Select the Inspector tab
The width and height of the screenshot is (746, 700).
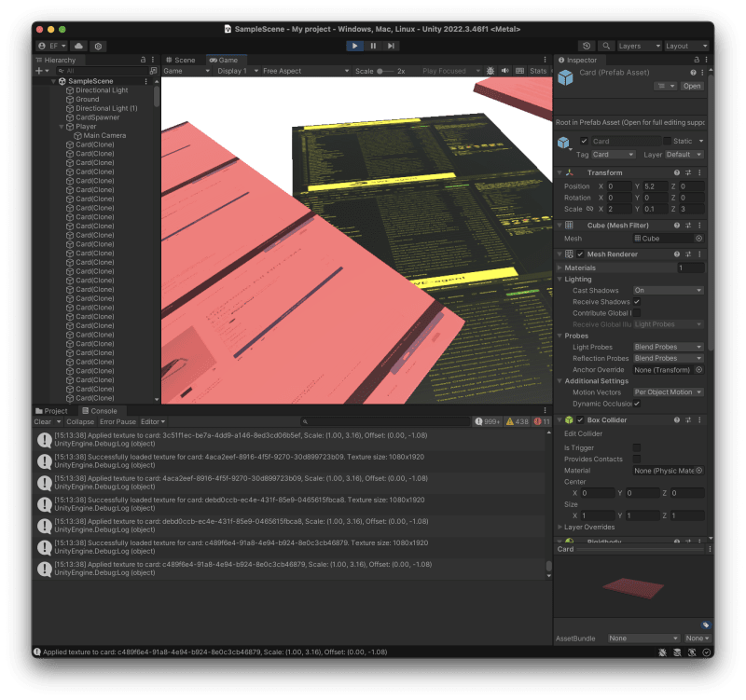point(577,60)
